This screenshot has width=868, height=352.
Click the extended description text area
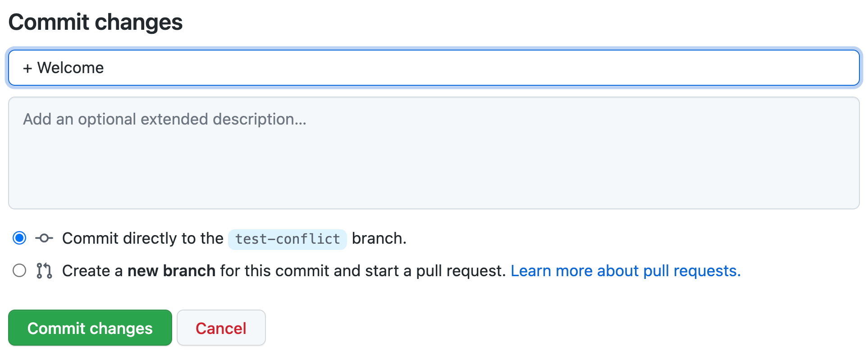pos(434,153)
